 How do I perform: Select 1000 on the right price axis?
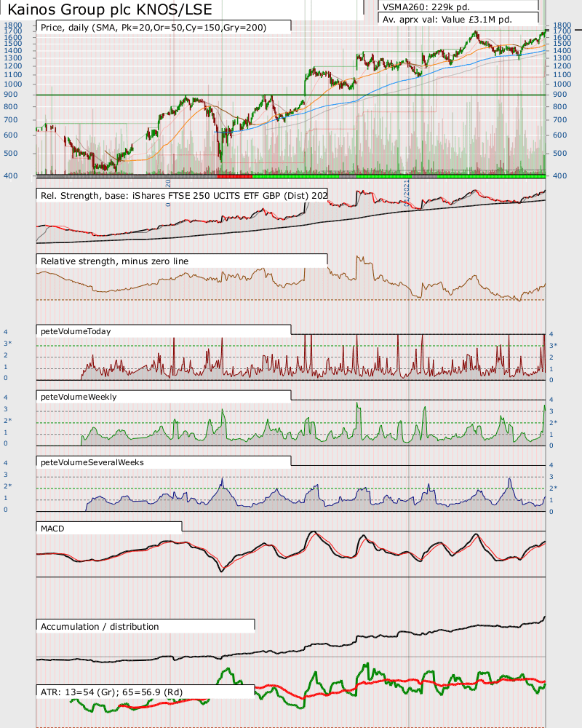point(562,84)
